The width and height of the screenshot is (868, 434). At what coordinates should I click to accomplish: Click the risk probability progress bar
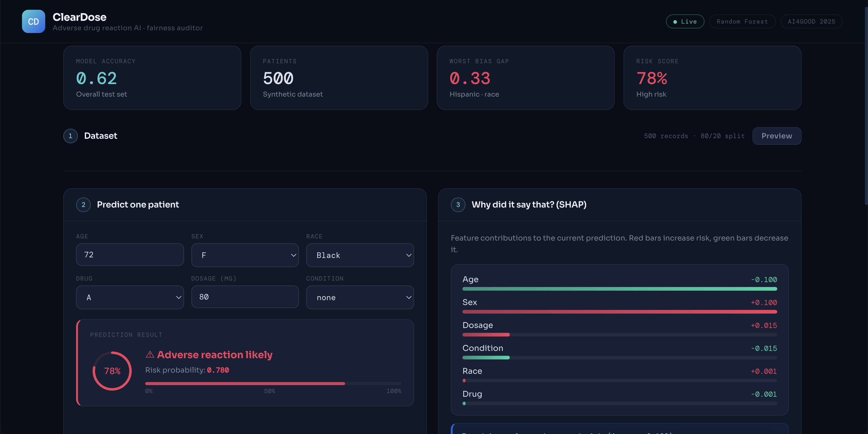[273, 384]
